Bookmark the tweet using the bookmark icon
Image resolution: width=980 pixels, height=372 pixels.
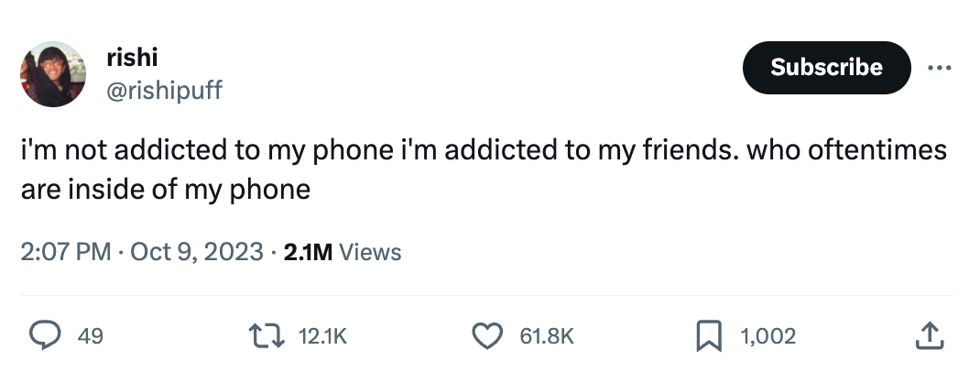709,335
